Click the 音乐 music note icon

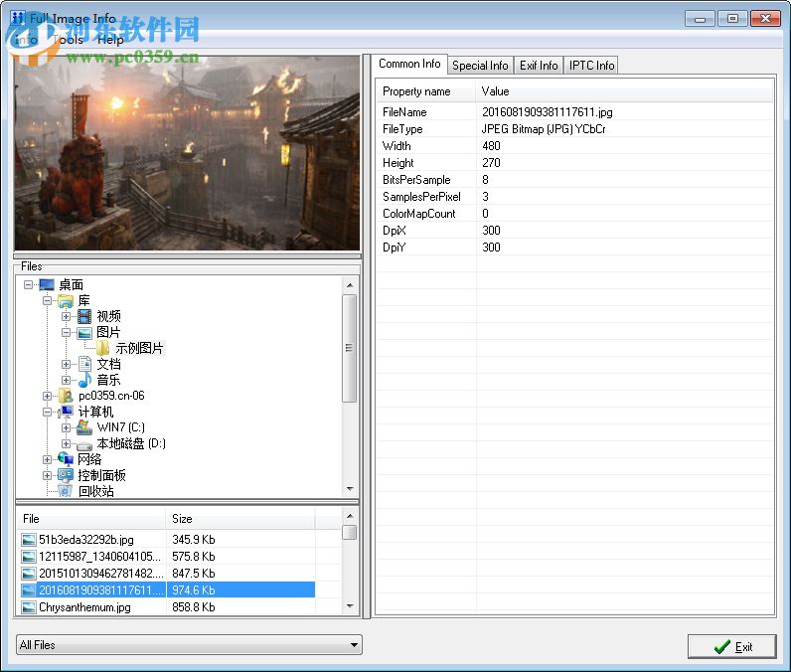pos(84,380)
